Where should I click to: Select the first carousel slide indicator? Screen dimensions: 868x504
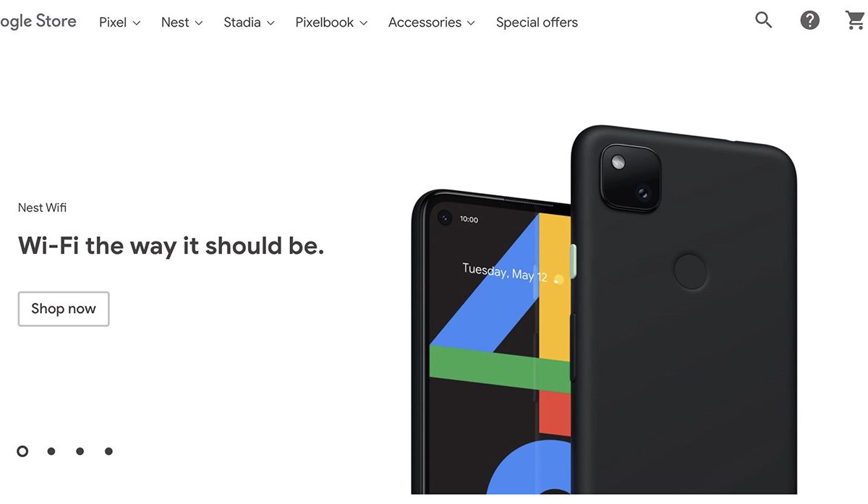click(22, 451)
